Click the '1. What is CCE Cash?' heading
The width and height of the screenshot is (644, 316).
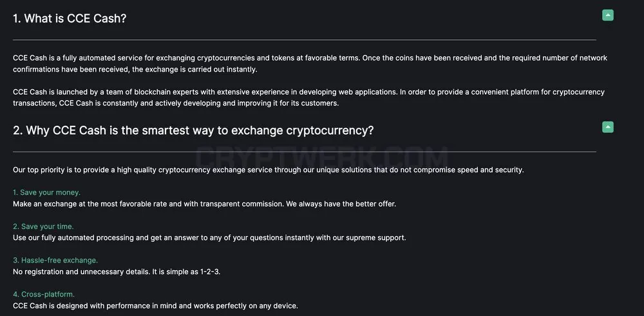[x=70, y=19]
